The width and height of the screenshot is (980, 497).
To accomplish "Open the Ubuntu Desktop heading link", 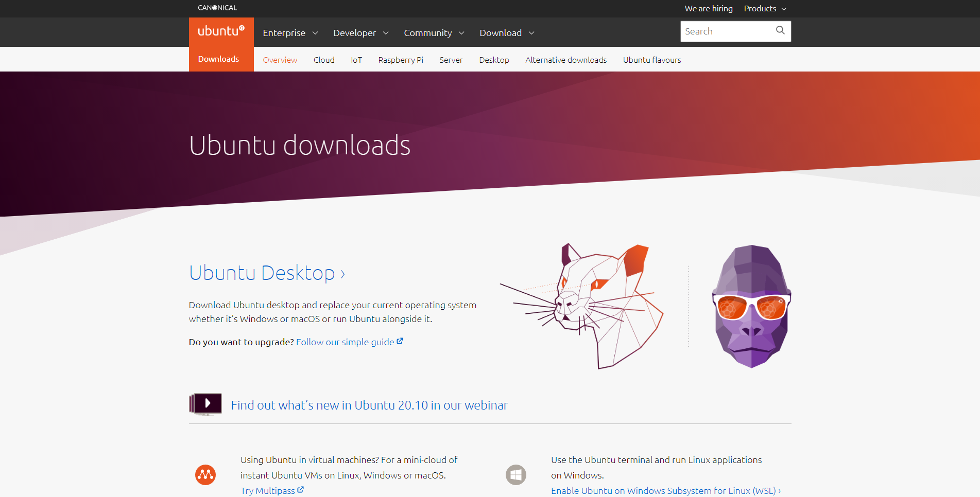I will pos(267,273).
